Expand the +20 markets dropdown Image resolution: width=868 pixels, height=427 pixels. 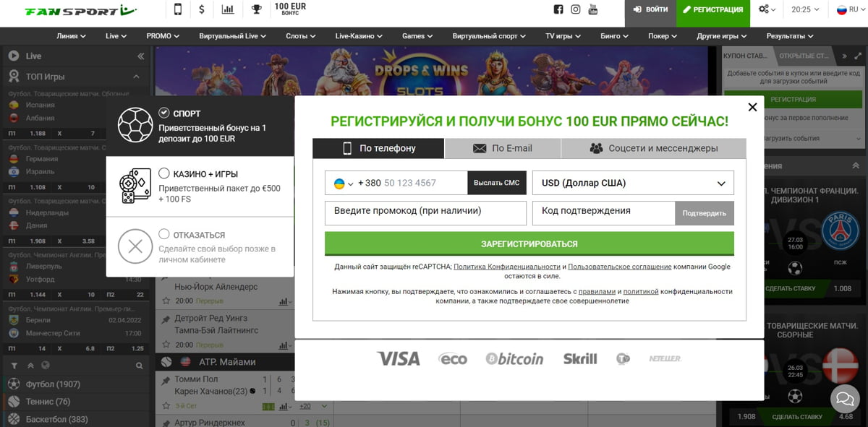click(315, 406)
